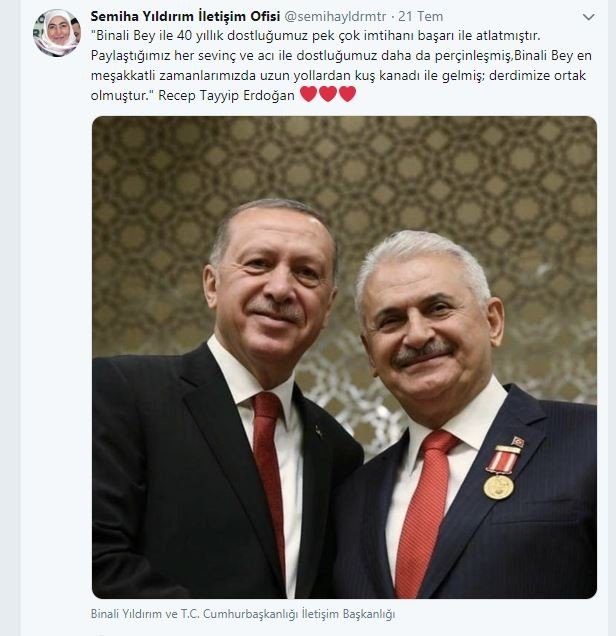Click the word "ve" in the tagged people line
The image size is (616, 636).
click(171, 614)
